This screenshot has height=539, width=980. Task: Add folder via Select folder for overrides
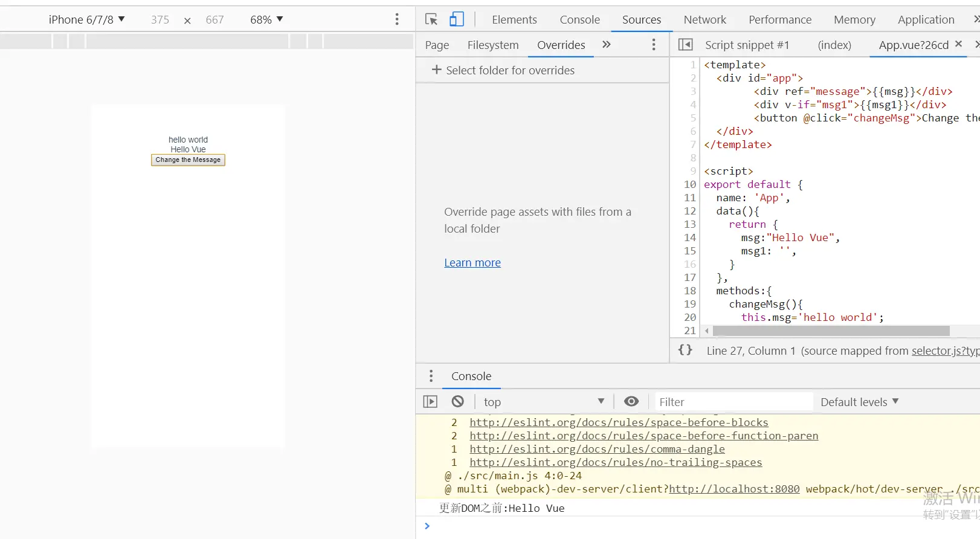[x=503, y=70]
